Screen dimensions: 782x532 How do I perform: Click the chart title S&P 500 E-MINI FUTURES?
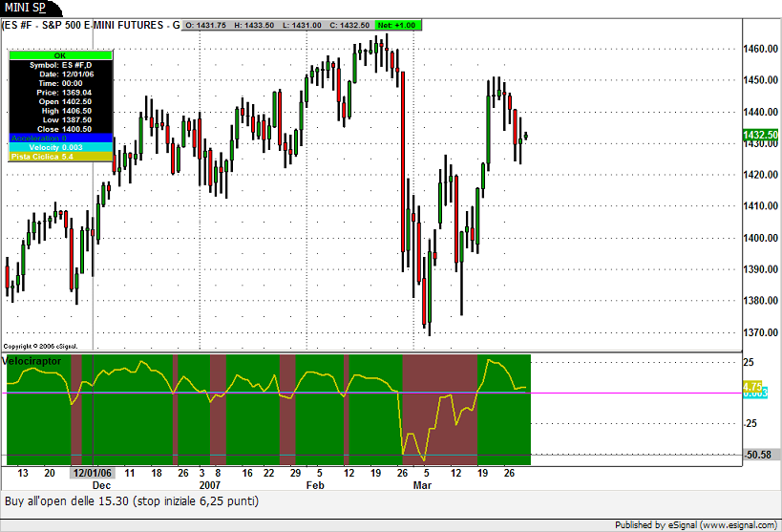coord(105,24)
